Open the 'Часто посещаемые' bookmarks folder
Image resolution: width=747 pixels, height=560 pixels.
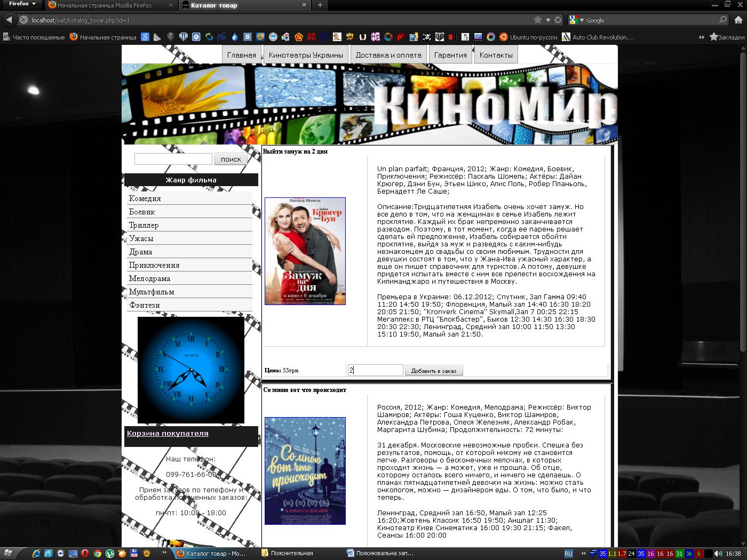tap(34, 37)
